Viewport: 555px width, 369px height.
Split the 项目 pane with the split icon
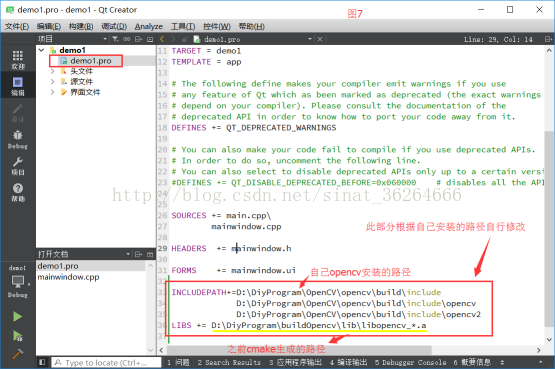point(138,39)
